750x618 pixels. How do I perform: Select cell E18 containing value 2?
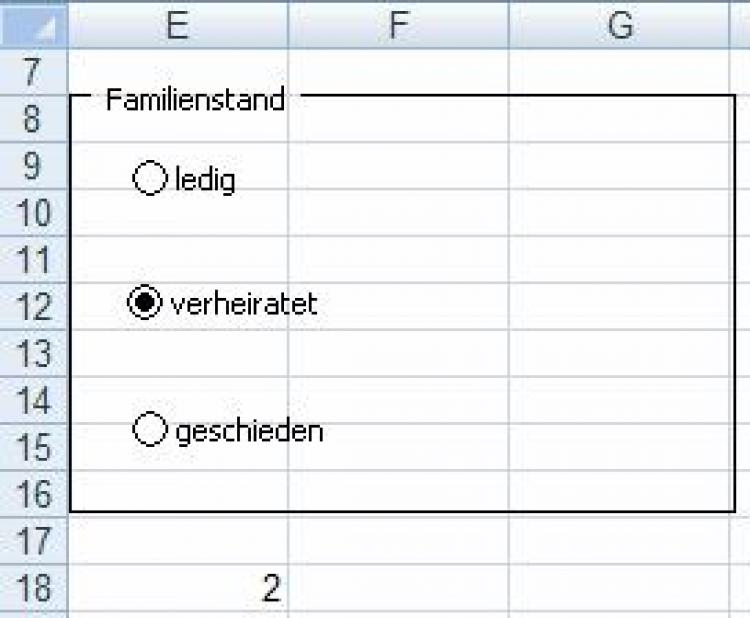pos(178,588)
